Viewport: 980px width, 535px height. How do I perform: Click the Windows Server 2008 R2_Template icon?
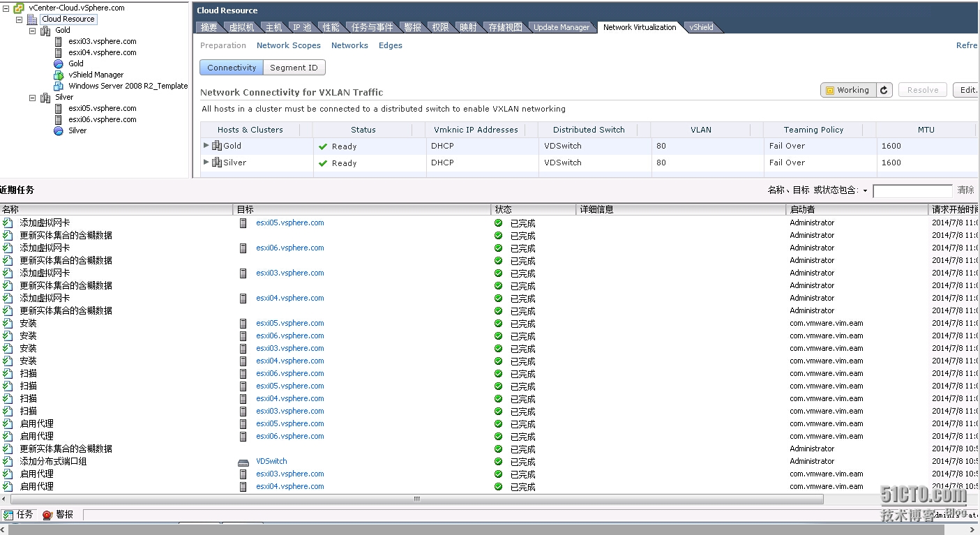(59, 86)
